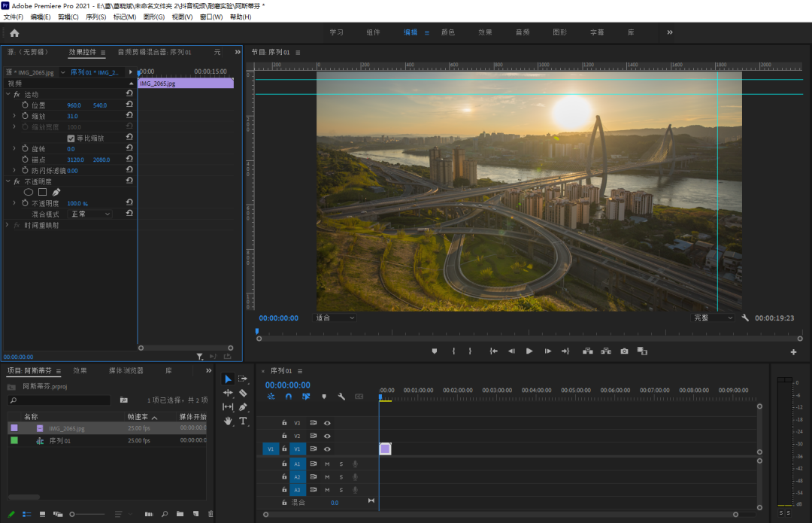The height and width of the screenshot is (523, 812).
Task: Open timeline display settings wrench
Action: pos(341,397)
